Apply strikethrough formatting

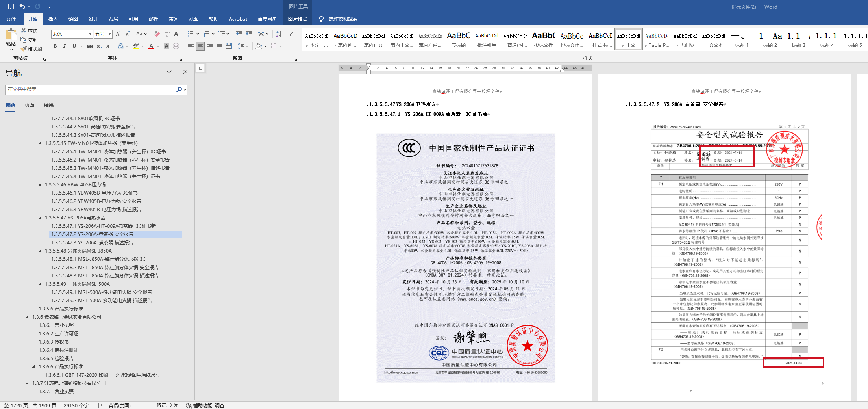(x=90, y=46)
